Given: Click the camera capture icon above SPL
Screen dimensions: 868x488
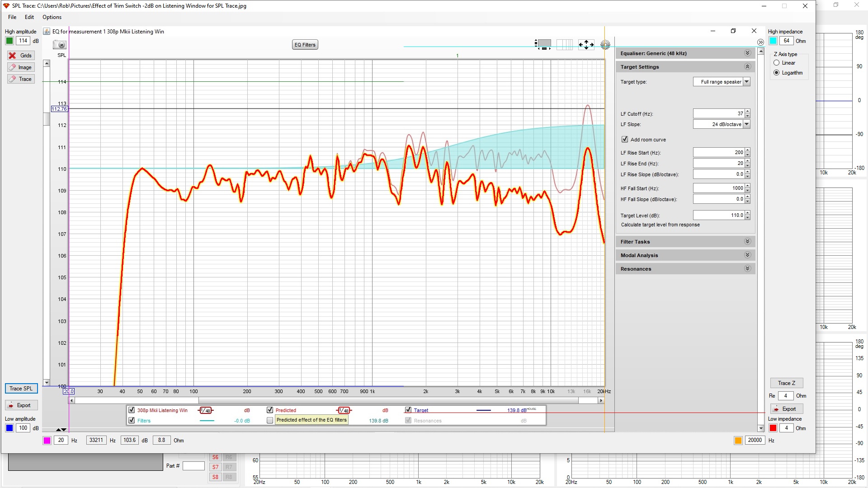Looking at the screenshot, I should tap(60, 45).
